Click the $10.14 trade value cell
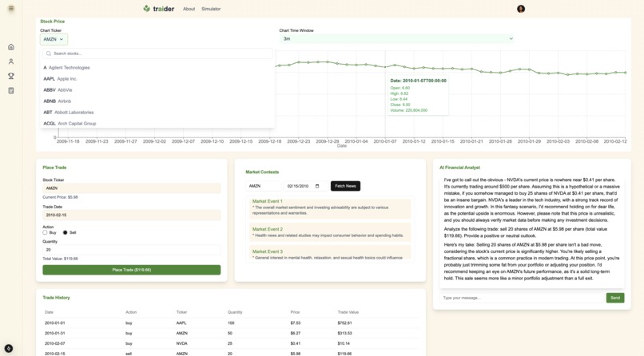 (x=344, y=344)
